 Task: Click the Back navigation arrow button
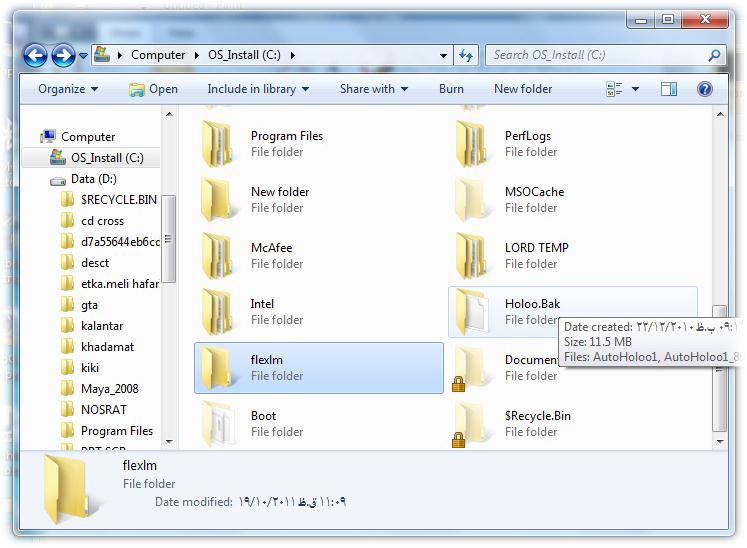35,56
